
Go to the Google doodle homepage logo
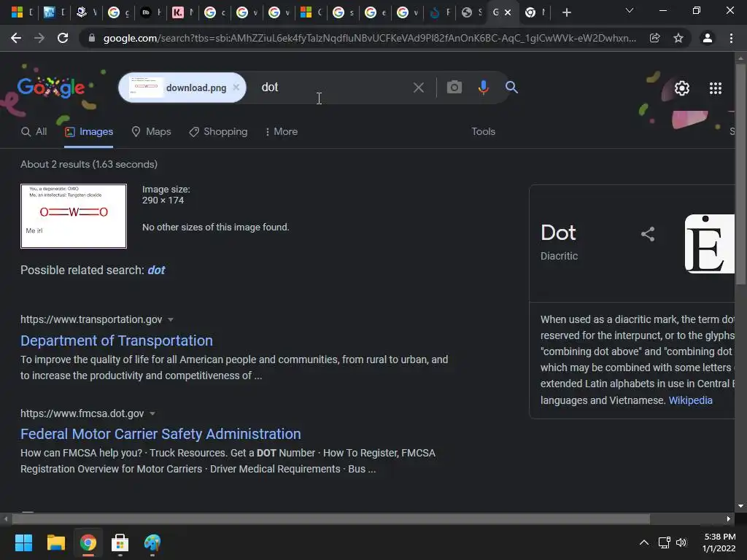(52, 87)
